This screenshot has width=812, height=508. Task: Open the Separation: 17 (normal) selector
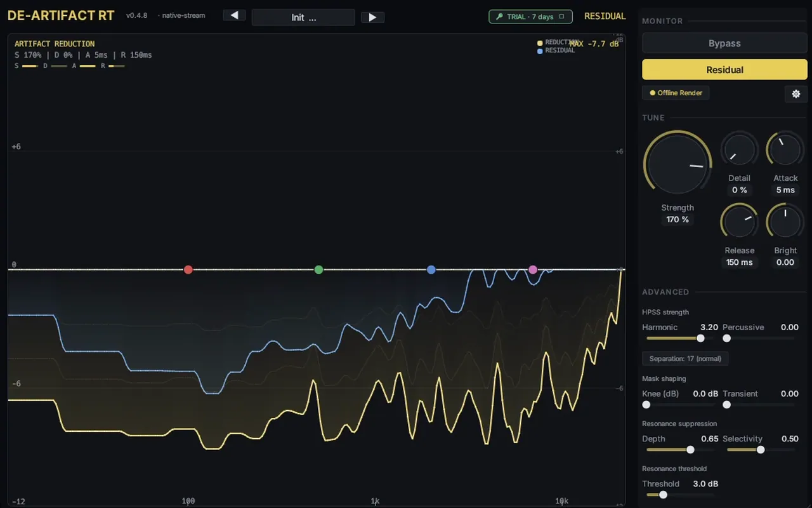[685, 359]
